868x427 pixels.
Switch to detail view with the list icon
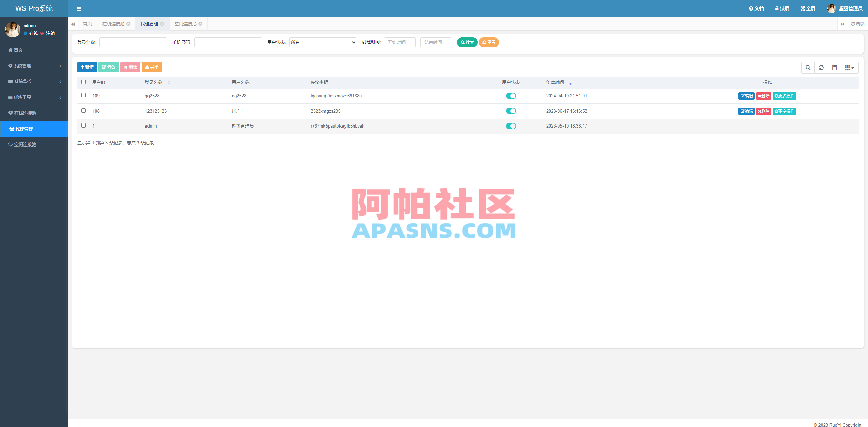[x=835, y=67]
